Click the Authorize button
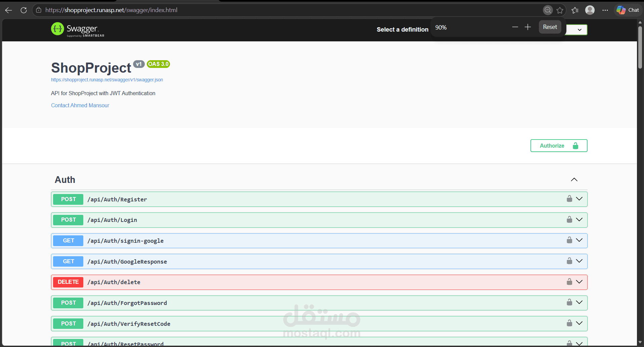This screenshot has width=644, height=347. tap(559, 146)
